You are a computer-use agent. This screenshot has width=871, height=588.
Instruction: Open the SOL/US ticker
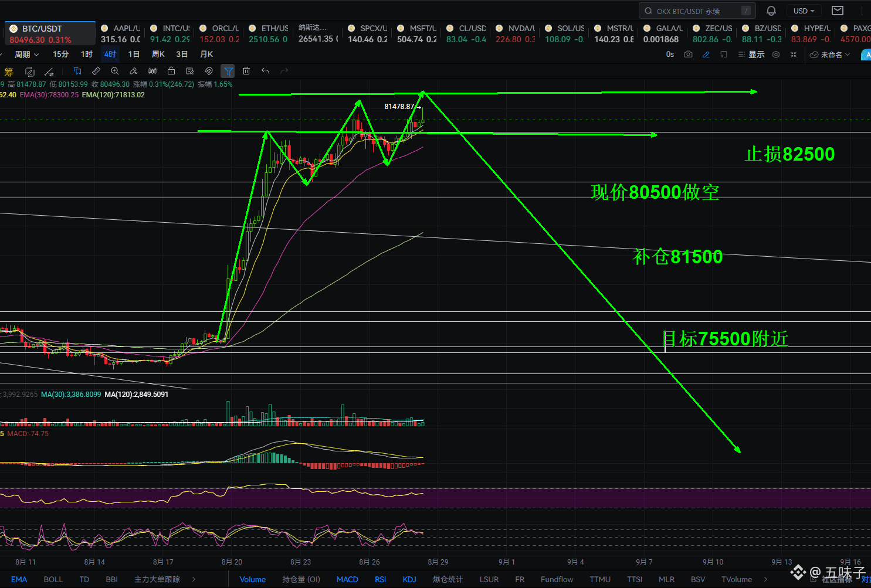tap(565, 33)
